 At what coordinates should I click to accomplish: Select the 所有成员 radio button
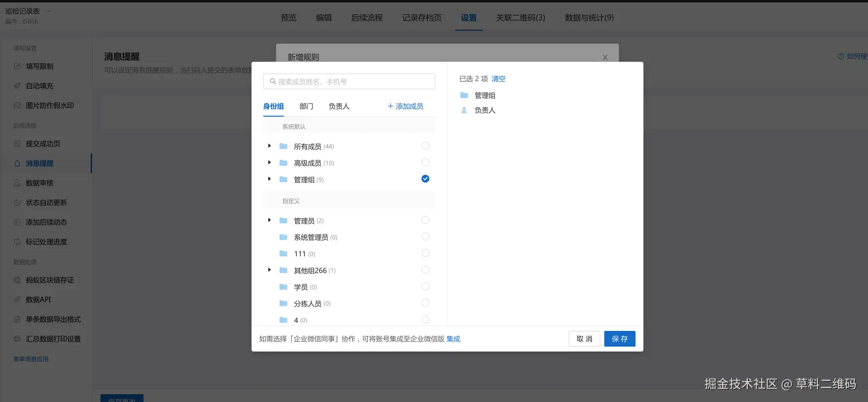click(425, 146)
